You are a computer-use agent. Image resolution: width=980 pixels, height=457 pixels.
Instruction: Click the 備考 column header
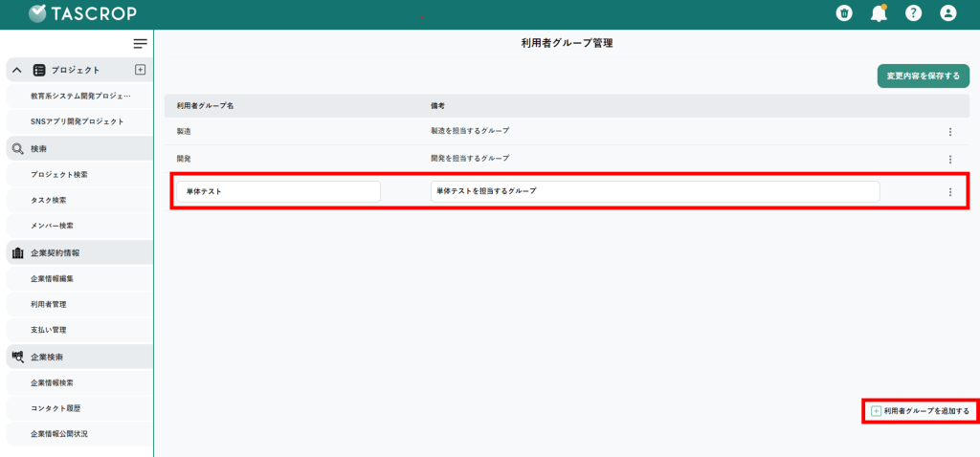[437, 106]
